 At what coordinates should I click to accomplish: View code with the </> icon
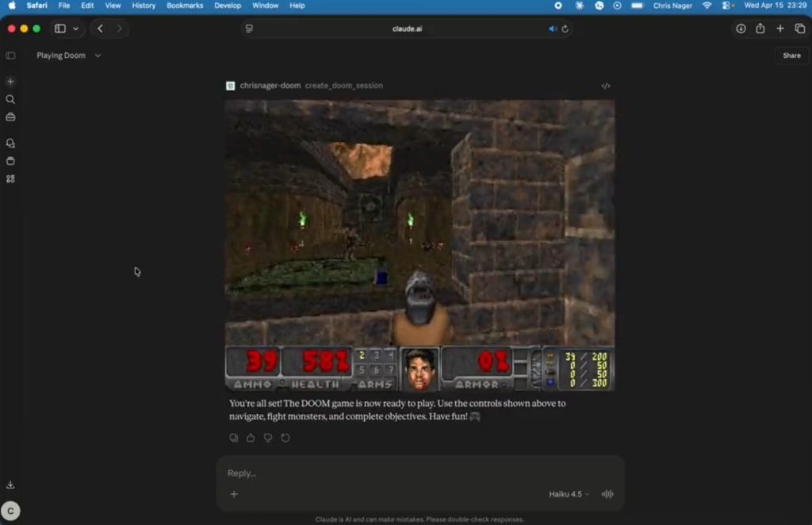click(x=605, y=86)
